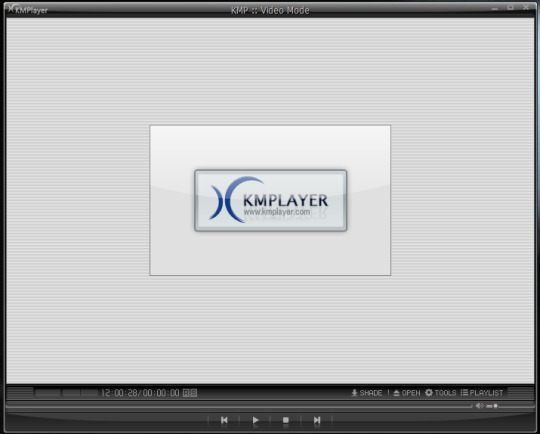
Task: Click the KMPlayer logo in the title bar
Action: coord(28,9)
